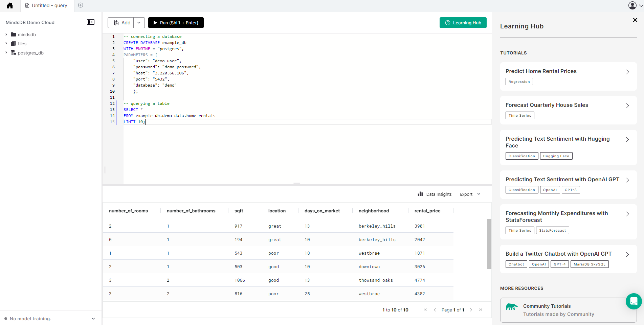Click the StatsForecast tag
Screen dimensions: 644x325
tap(552, 230)
